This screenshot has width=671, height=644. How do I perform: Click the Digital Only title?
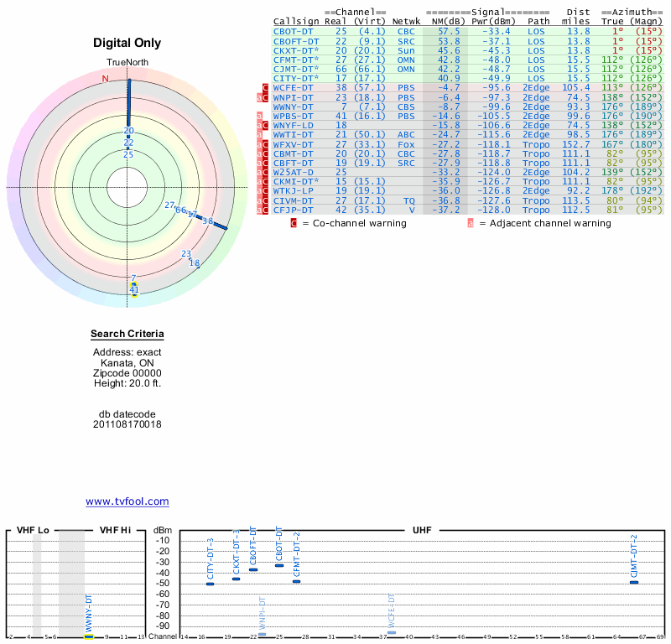point(127,43)
